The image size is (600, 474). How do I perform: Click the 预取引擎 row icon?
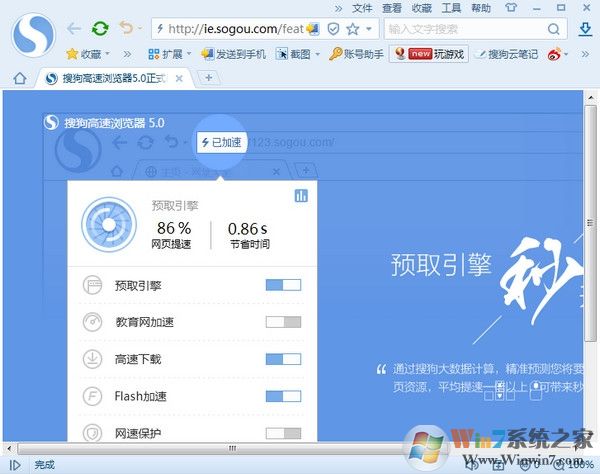click(x=92, y=285)
